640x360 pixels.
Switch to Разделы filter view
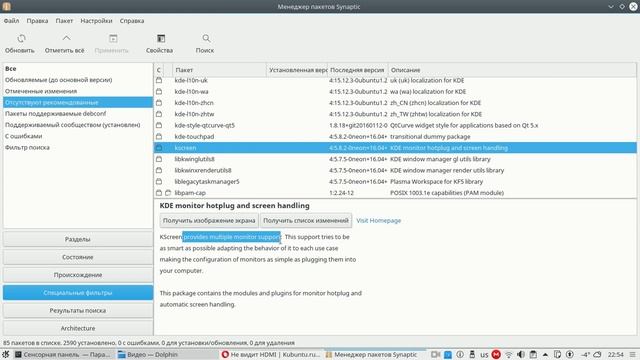(x=78, y=239)
